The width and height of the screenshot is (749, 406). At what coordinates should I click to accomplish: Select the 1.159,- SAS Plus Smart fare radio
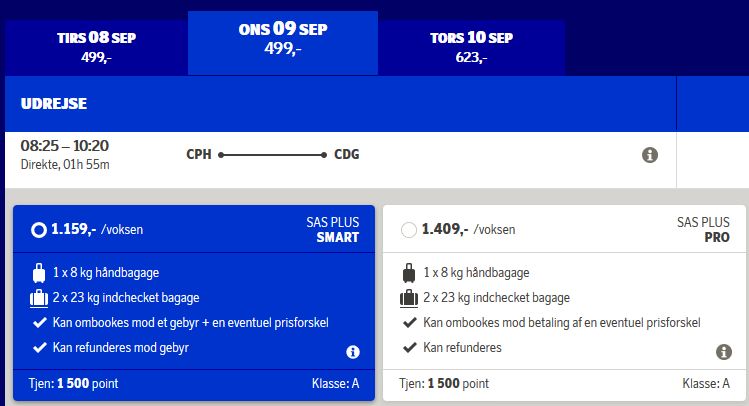pos(38,230)
